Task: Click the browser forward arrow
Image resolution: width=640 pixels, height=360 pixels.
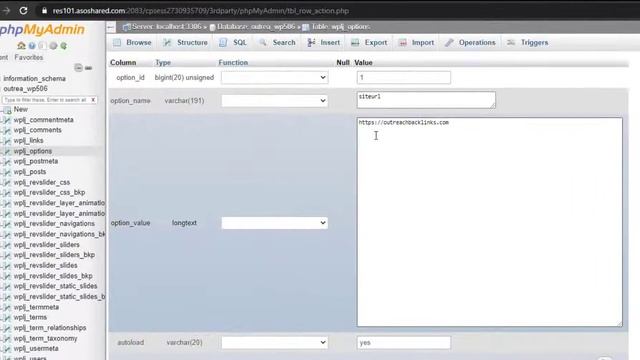Action: pos(6,11)
